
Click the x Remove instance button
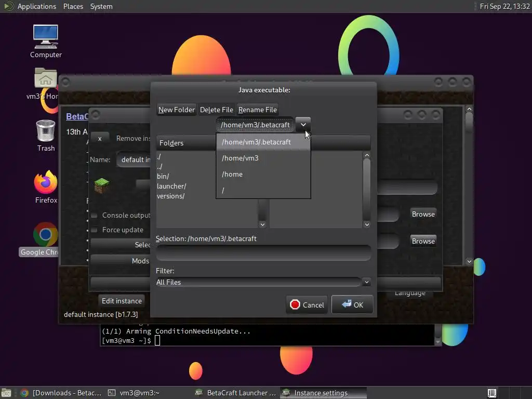click(x=100, y=138)
